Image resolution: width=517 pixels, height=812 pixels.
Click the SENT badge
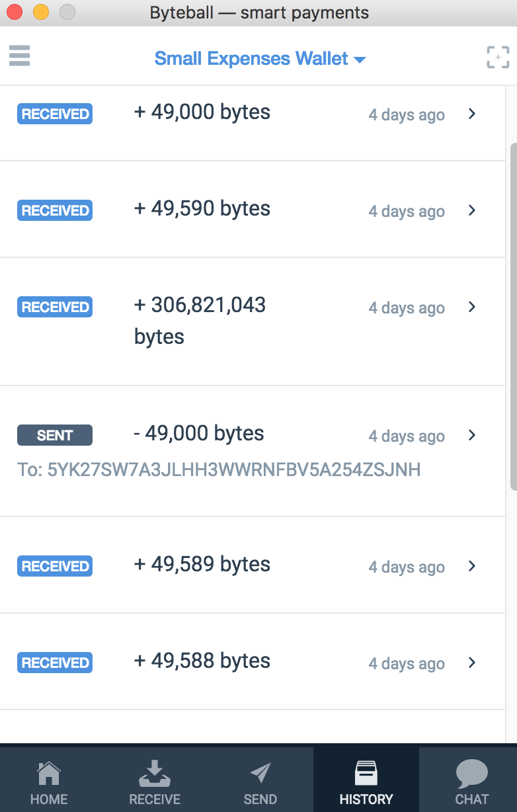[x=55, y=435]
